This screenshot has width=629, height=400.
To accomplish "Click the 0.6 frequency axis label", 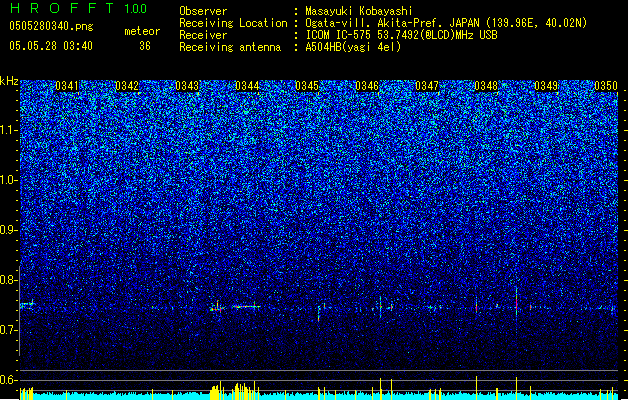I will coord(9,380).
